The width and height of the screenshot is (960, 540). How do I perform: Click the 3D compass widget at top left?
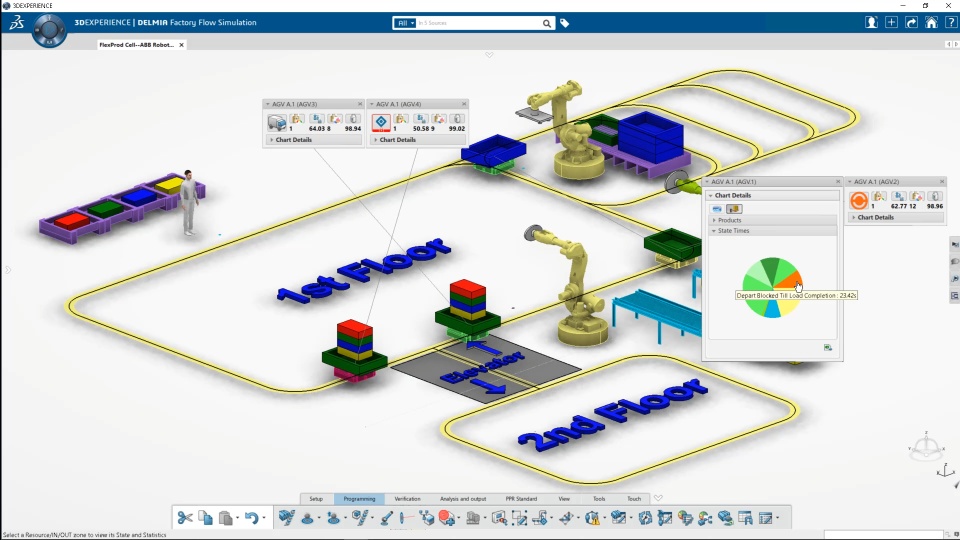pyautogui.click(x=50, y=29)
